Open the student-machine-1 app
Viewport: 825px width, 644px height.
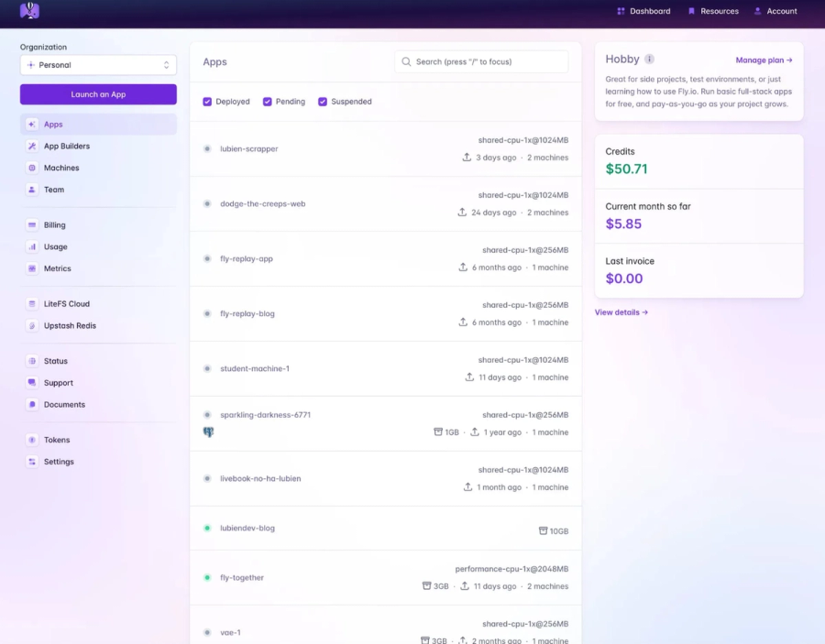(386, 368)
